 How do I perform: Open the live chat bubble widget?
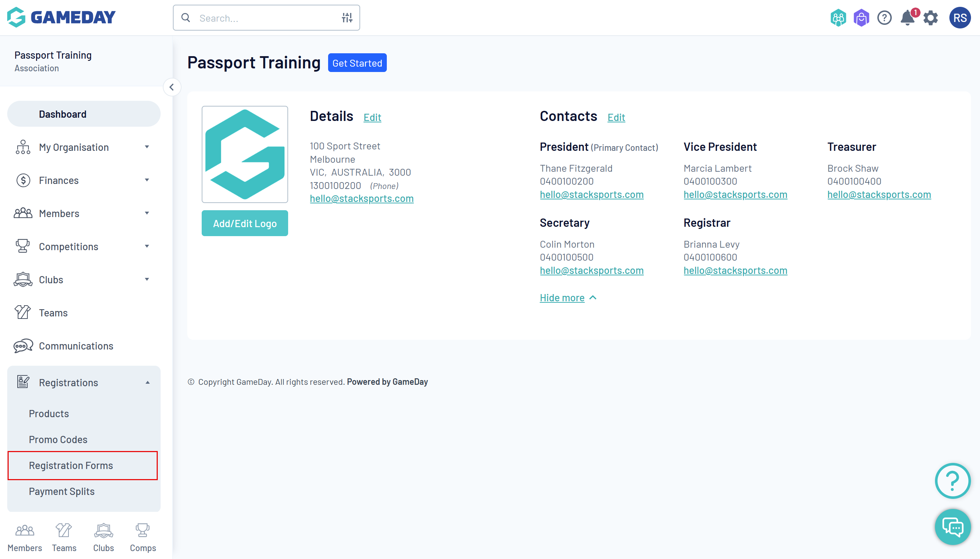tap(952, 527)
